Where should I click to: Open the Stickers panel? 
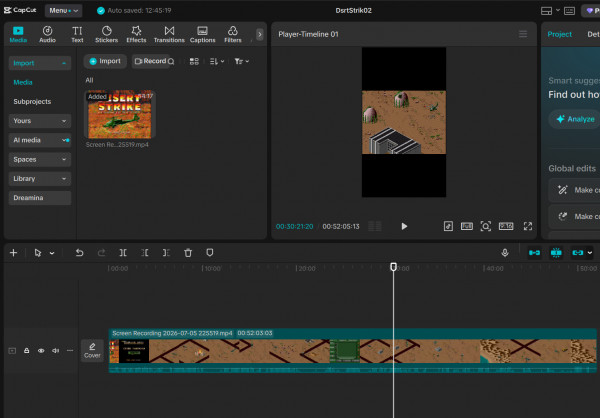pyautogui.click(x=106, y=34)
